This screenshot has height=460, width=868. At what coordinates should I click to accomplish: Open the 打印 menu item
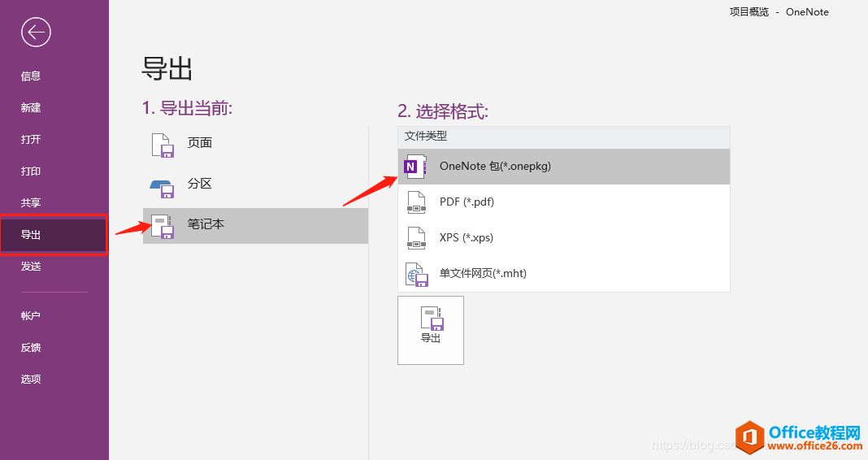[31, 171]
